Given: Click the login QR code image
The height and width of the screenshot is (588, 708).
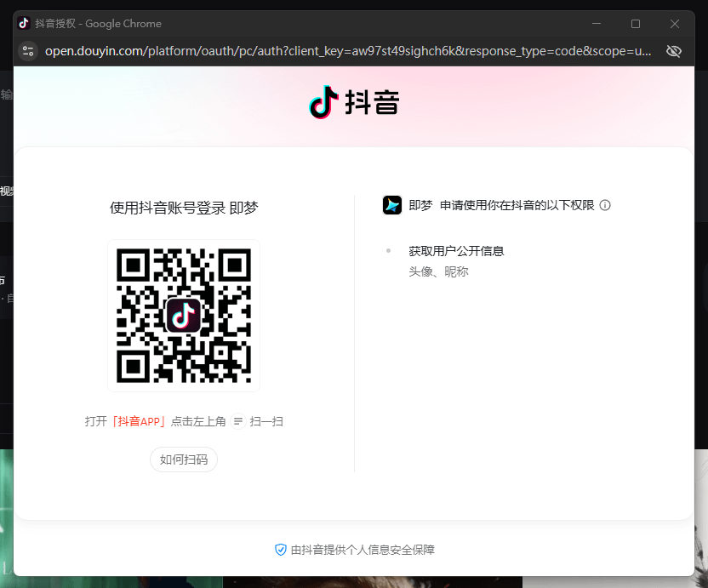Looking at the screenshot, I should pyautogui.click(x=184, y=316).
